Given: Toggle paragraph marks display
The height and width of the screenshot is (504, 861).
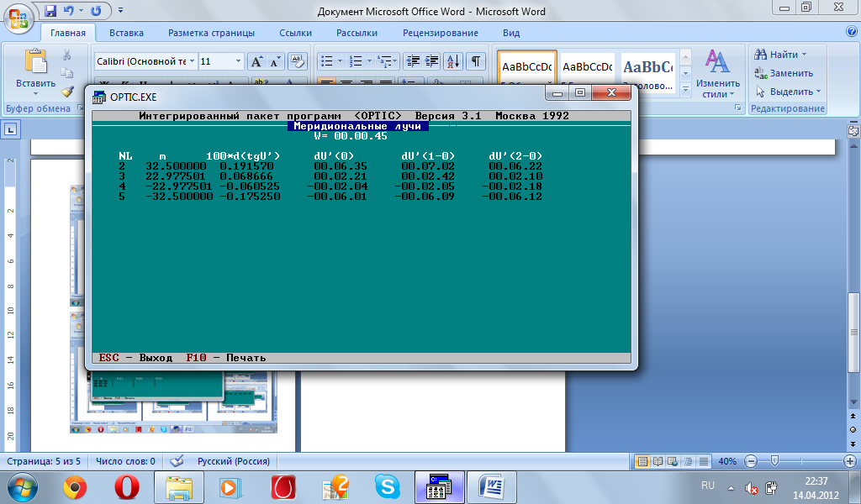Looking at the screenshot, I should (476, 61).
